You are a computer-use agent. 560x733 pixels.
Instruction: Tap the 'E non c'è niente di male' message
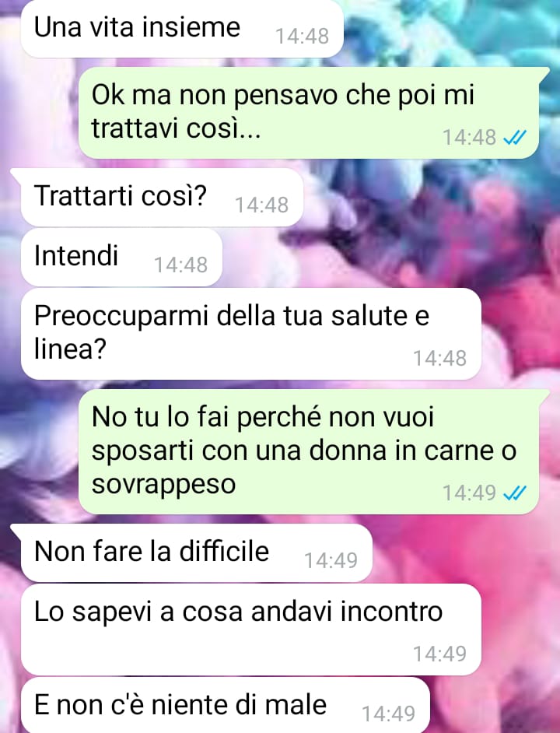(x=226, y=705)
